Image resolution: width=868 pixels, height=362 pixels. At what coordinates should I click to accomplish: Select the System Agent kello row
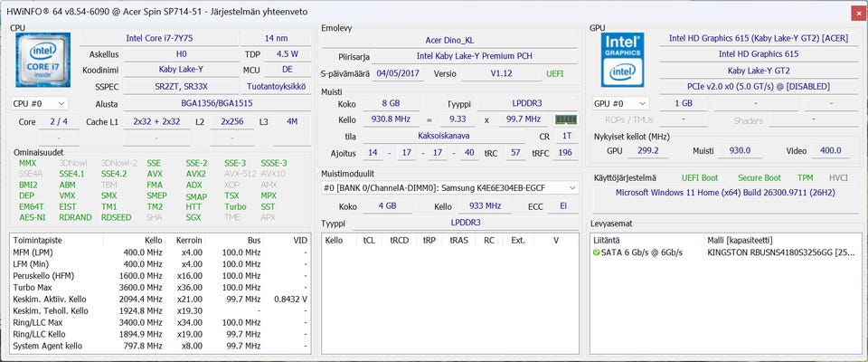click(160, 346)
